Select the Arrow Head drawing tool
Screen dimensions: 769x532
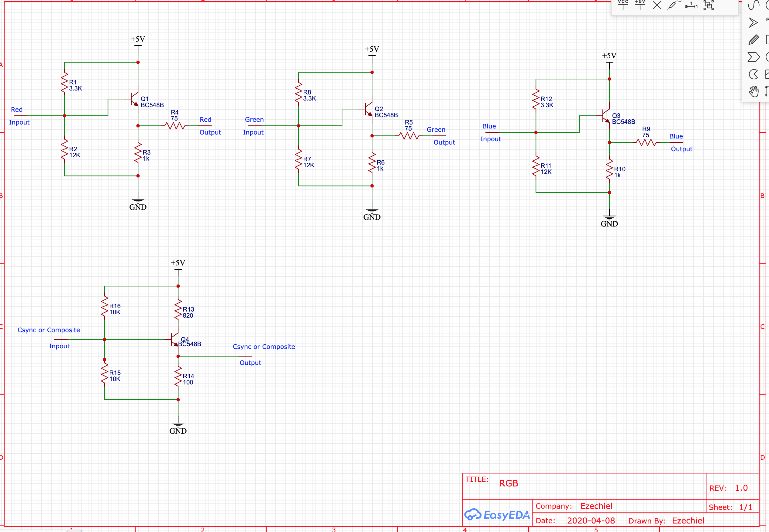point(753,23)
